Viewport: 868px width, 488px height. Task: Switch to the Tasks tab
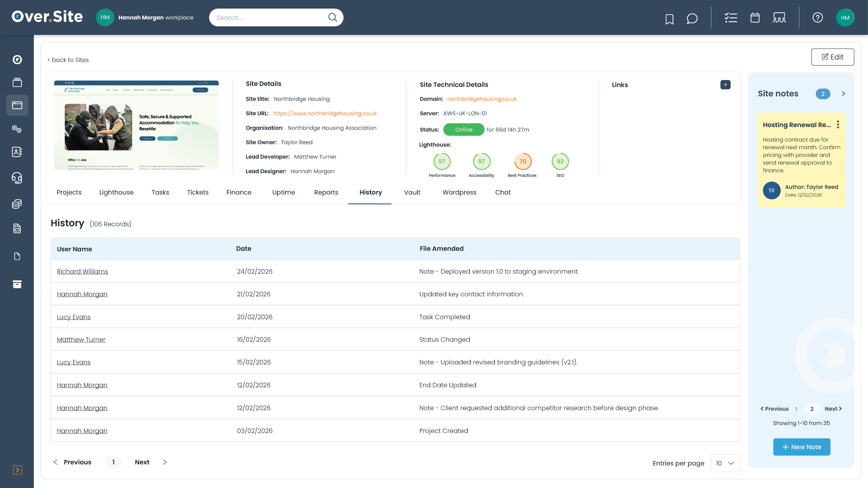click(160, 192)
